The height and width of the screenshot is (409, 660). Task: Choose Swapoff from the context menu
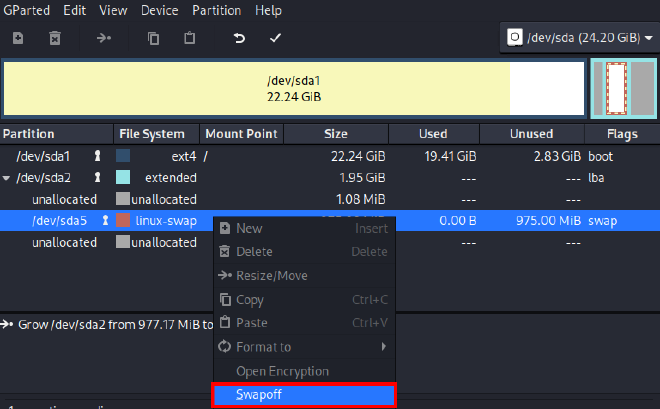(305, 395)
